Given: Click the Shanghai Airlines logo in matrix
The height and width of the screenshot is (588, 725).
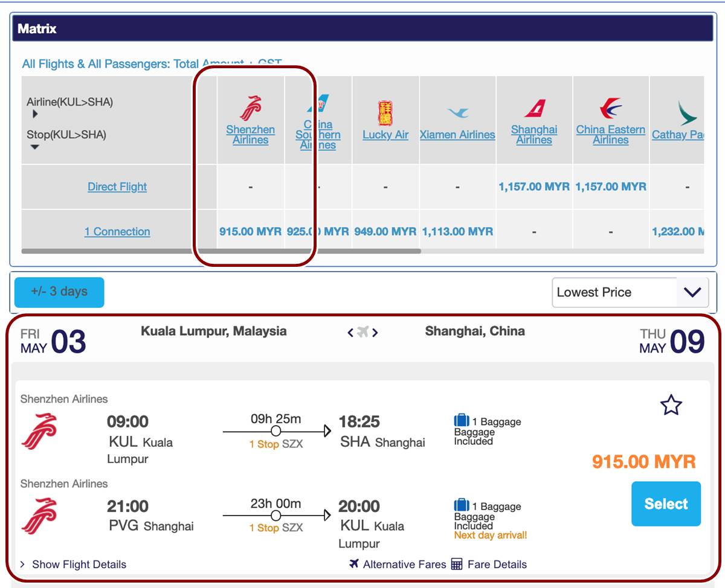Looking at the screenshot, I should 535,109.
